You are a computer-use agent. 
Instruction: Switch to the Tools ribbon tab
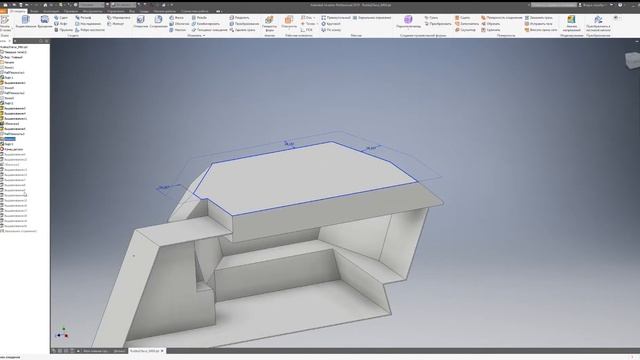tap(92, 11)
